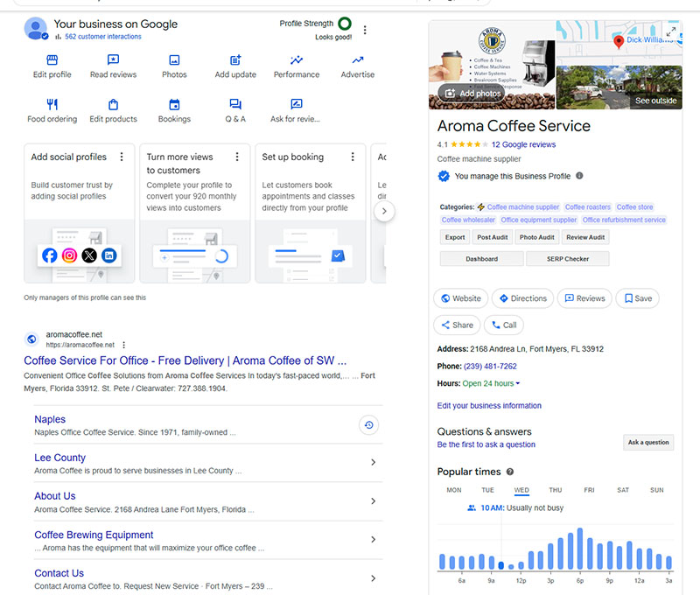Open Performance chart icon

click(297, 59)
